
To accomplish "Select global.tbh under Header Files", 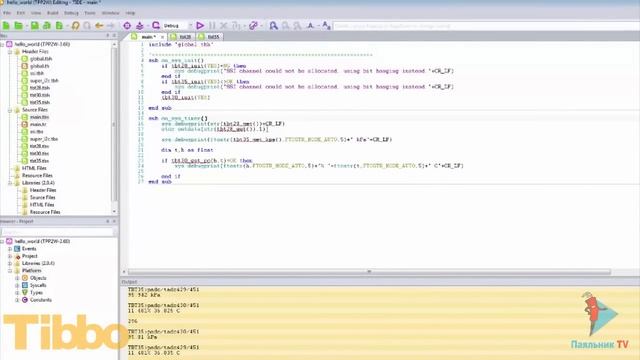I will click(41, 59).
